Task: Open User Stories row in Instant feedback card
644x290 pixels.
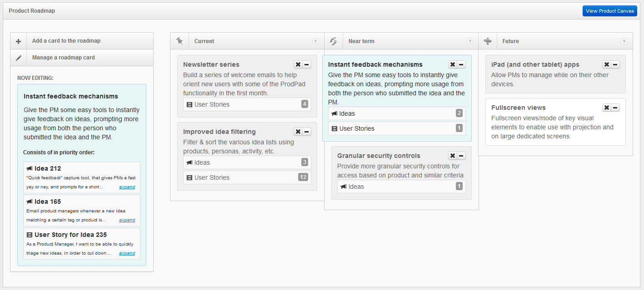Action: pos(397,128)
